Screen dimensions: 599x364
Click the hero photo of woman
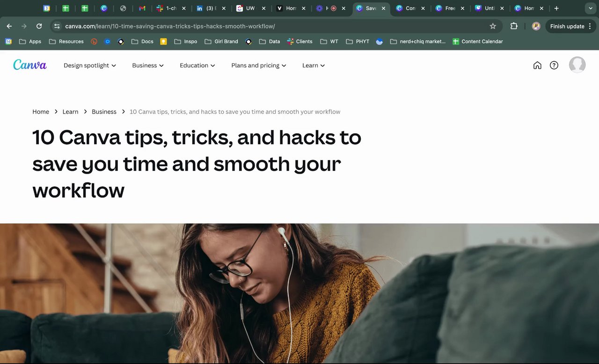point(299,293)
